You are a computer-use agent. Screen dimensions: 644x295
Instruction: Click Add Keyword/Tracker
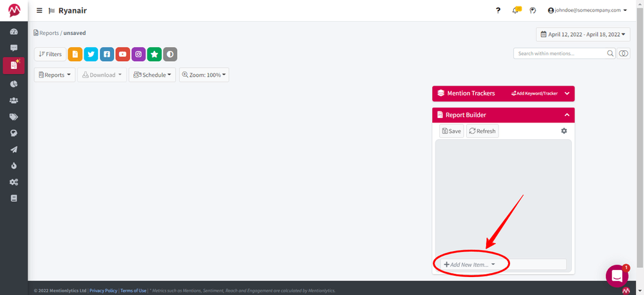[535, 93]
